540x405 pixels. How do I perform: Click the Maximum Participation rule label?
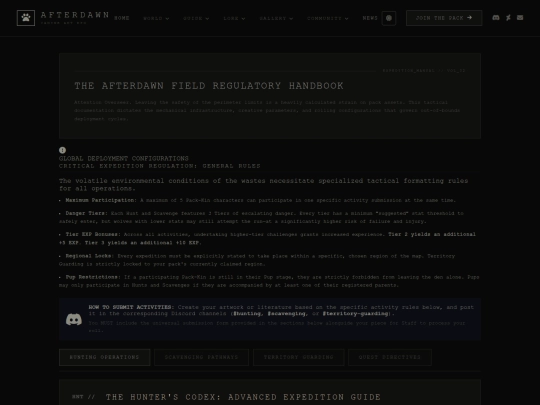[x=101, y=200]
